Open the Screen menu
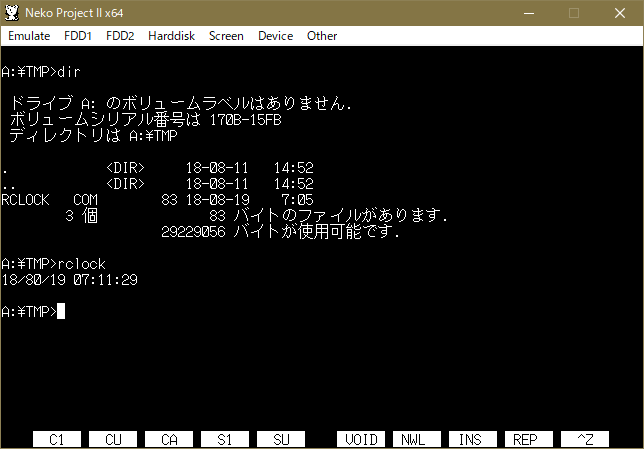 tap(226, 36)
